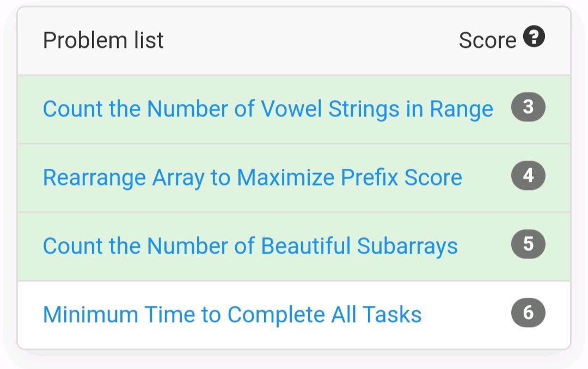
Task: Click the score badge showing 3
Action: pyautogui.click(x=528, y=107)
